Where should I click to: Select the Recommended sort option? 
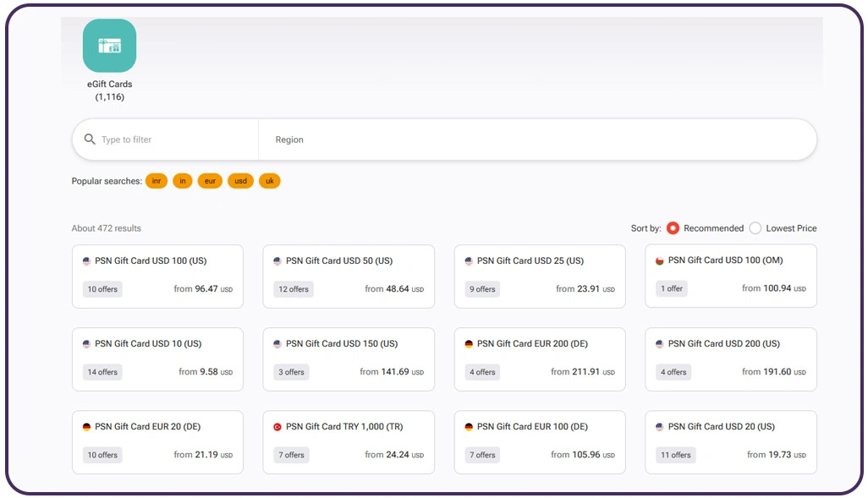(673, 228)
